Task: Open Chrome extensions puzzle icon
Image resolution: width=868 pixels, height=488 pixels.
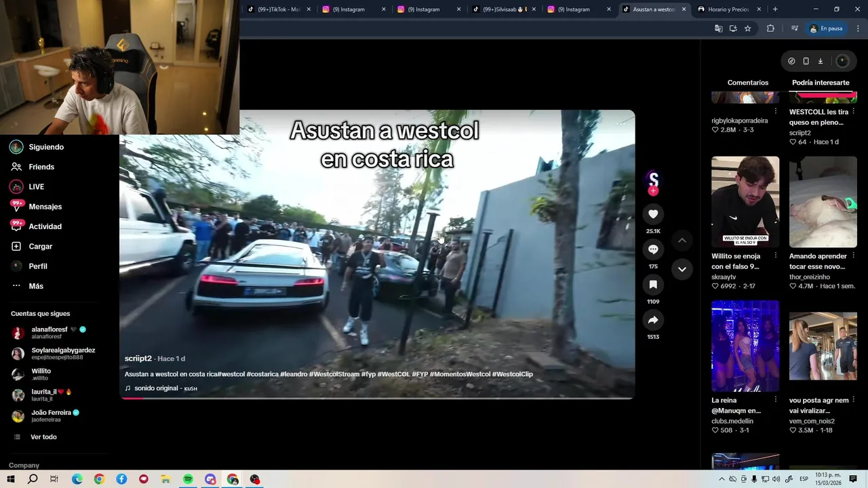Action: point(770,28)
